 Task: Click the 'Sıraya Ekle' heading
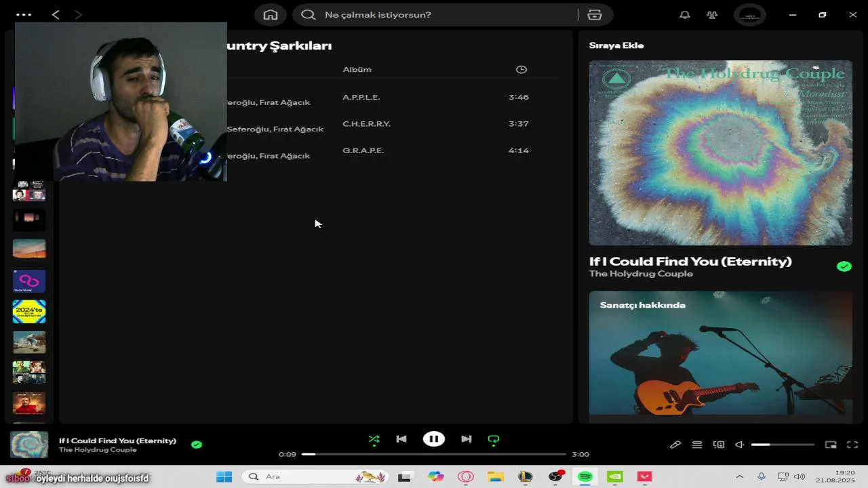tap(616, 45)
